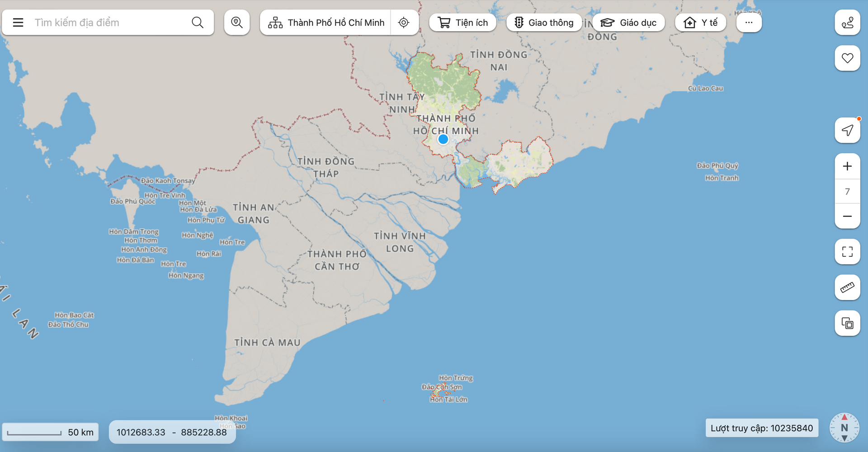868x452 pixels.
Task: Toggle fullscreen map view
Action: [847, 252]
